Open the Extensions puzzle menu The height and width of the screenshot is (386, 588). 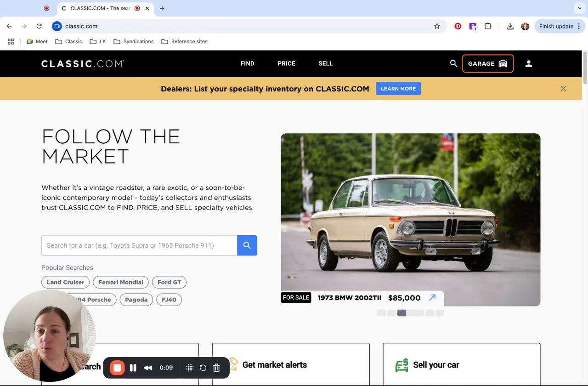coord(488,26)
